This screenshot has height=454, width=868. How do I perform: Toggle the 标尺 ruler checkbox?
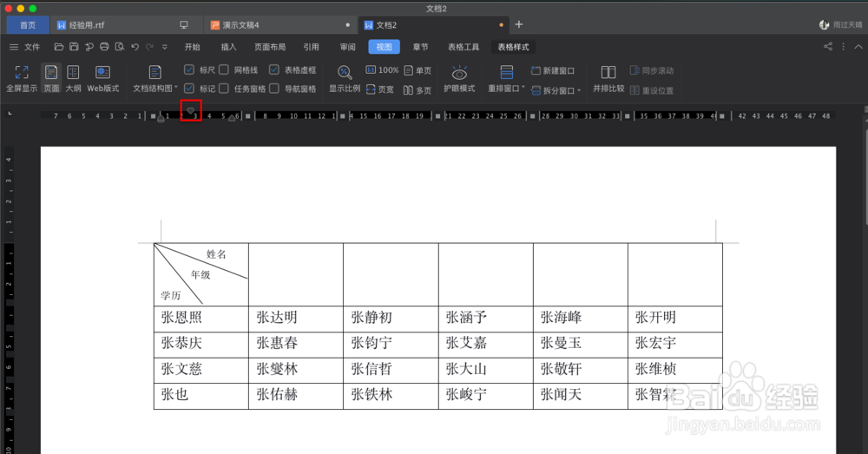pos(188,69)
